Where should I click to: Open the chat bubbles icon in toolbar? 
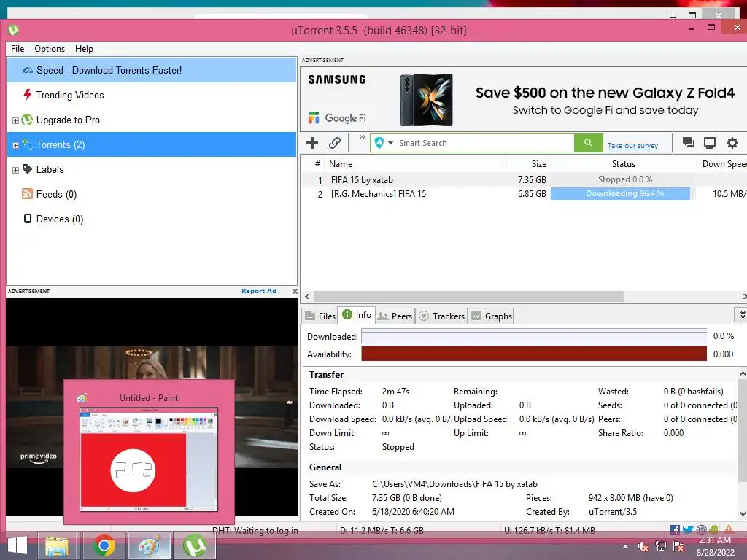pyautogui.click(x=688, y=143)
